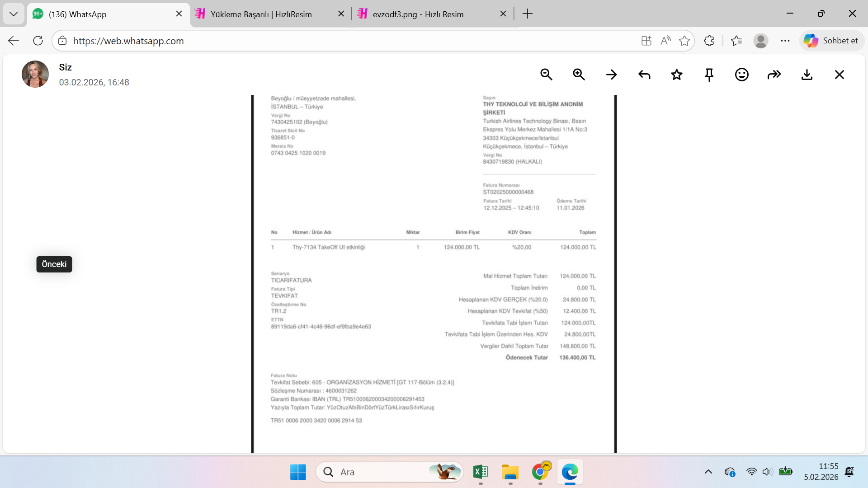Close the Yükleme Başarılı tab
Image resolution: width=868 pixels, height=488 pixels.
(341, 14)
